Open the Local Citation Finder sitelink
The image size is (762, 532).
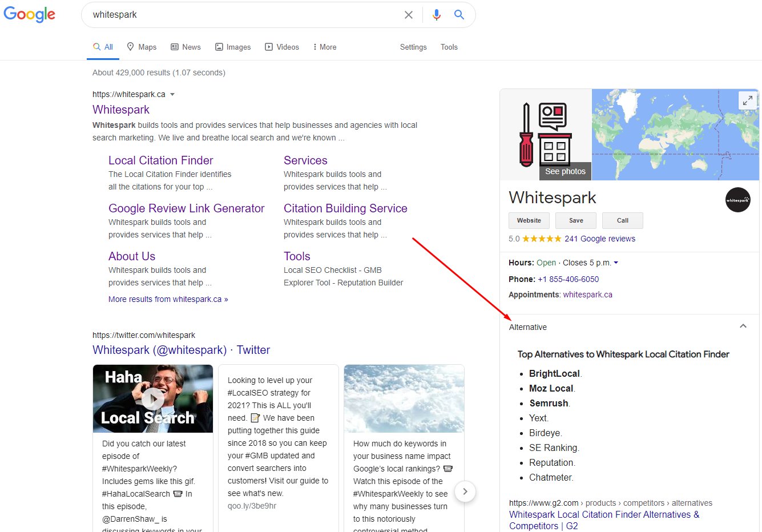[x=160, y=160]
